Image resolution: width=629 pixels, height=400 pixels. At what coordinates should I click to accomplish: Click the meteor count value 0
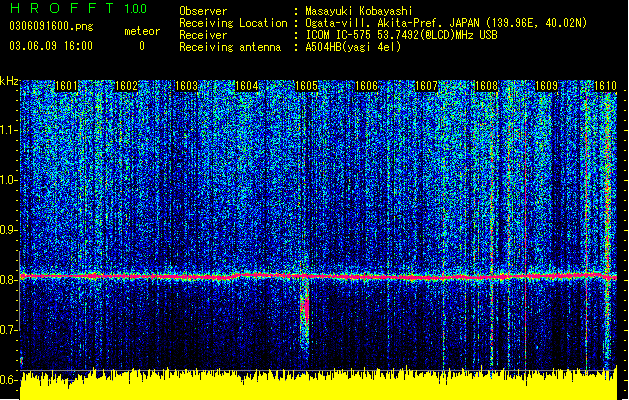coord(142,46)
